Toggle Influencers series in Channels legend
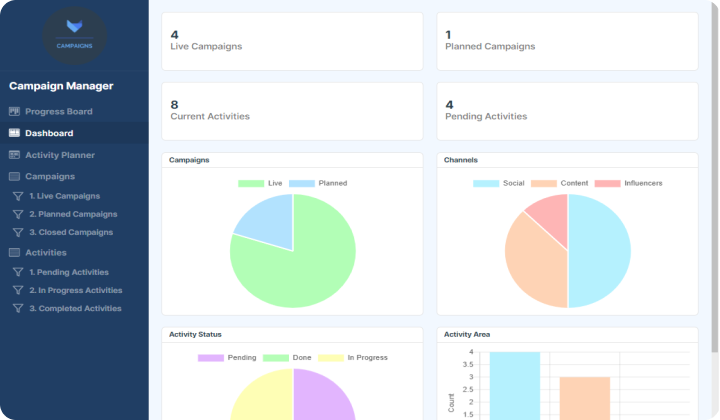This screenshot has height=420, width=720. click(629, 183)
